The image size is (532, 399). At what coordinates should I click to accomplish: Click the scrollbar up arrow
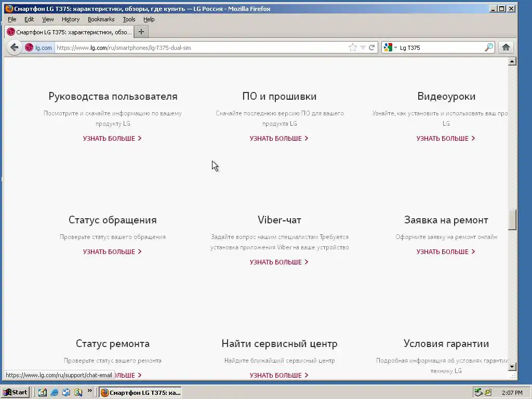click(512, 61)
